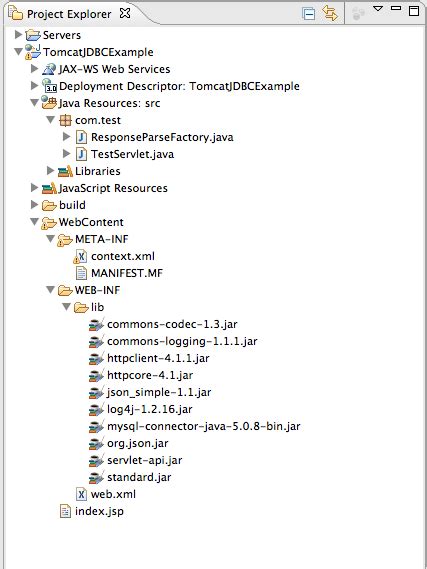Expand the TestServlet.java arrow
Image resolution: width=427 pixels, height=569 pixels.
tap(67, 153)
